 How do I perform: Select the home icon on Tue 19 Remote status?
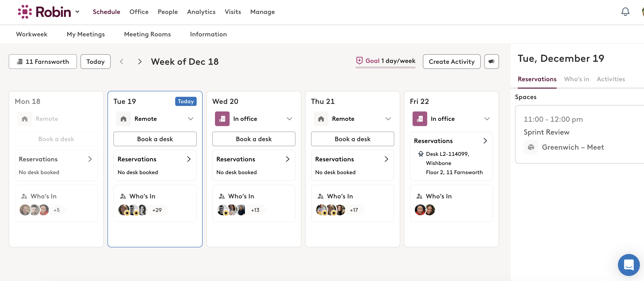point(123,119)
